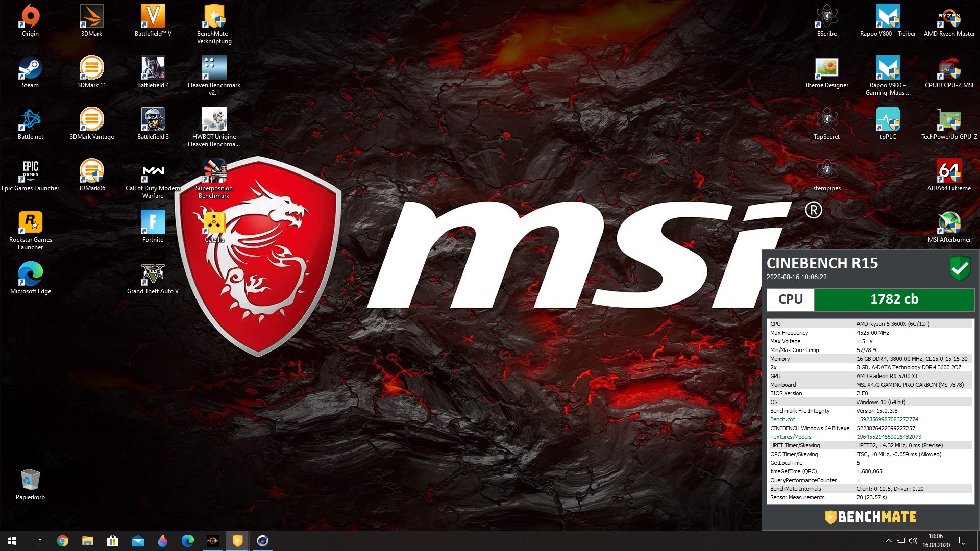980x551 pixels.
Task: Open HWBOT Unigine Heaven Benchmark icon
Action: 214,128
